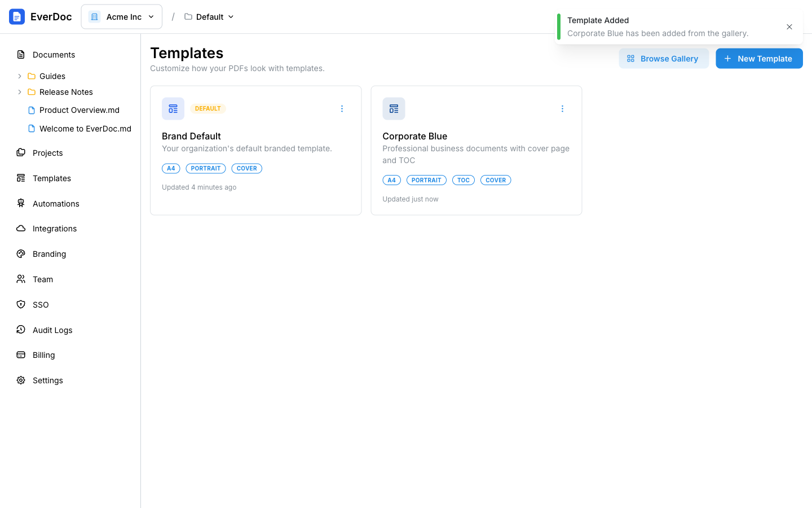Click the EverDoc logo icon
The width and height of the screenshot is (812, 508).
[17, 17]
